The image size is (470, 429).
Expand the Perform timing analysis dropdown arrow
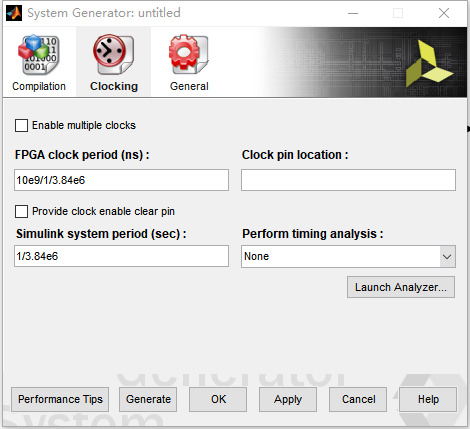click(x=447, y=256)
